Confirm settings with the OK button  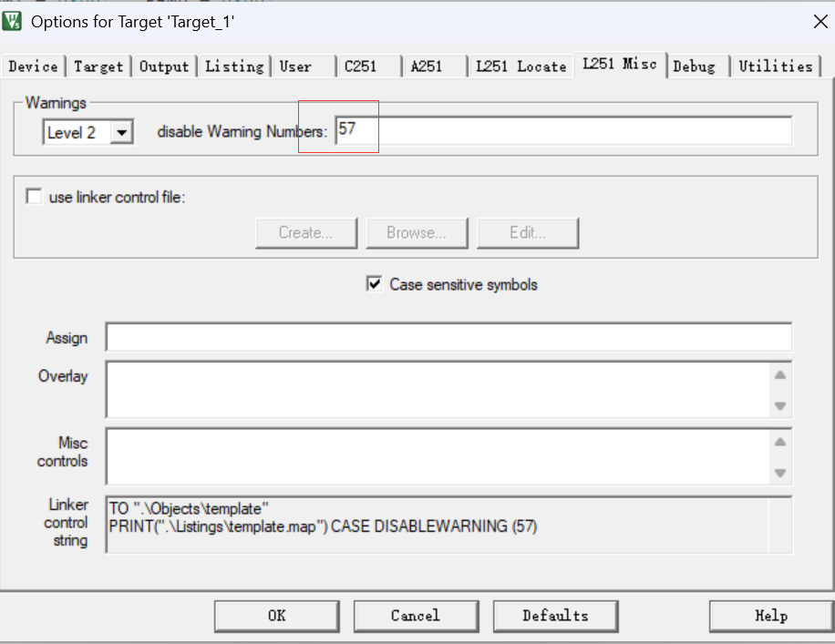[277, 617]
